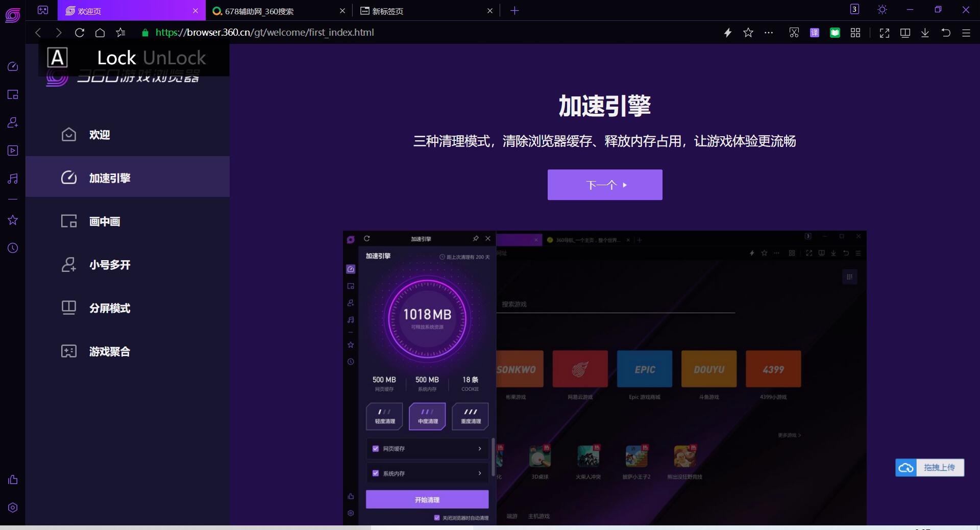Image resolution: width=980 pixels, height=530 pixels.
Task: Click the 下一个 next button
Action: coord(604,185)
